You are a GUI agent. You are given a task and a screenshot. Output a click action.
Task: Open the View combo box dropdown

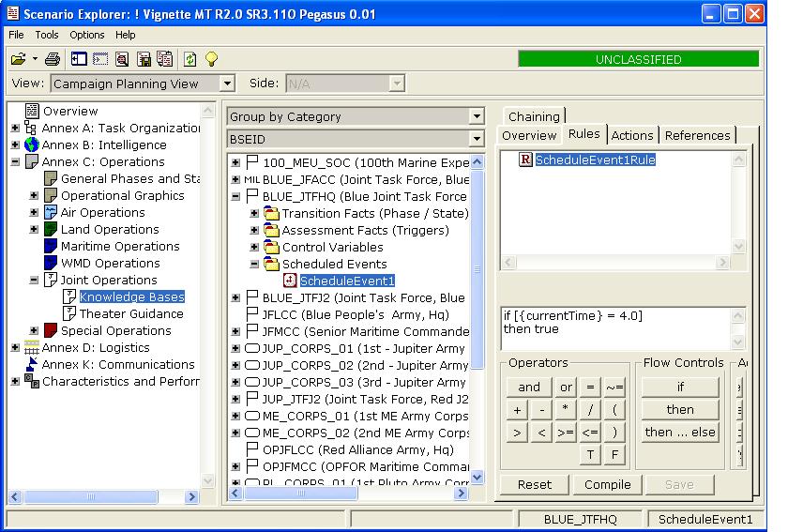point(227,84)
